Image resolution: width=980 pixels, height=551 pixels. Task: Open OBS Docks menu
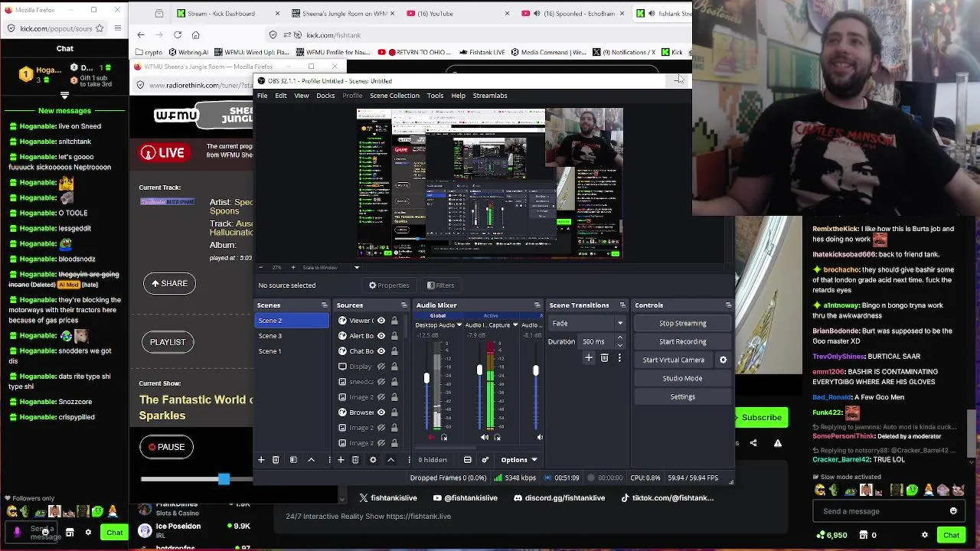pyautogui.click(x=325, y=96)
